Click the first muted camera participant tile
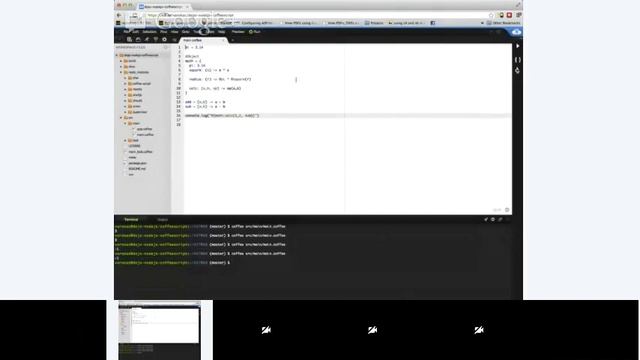640x360 pixels. [266, 330]
